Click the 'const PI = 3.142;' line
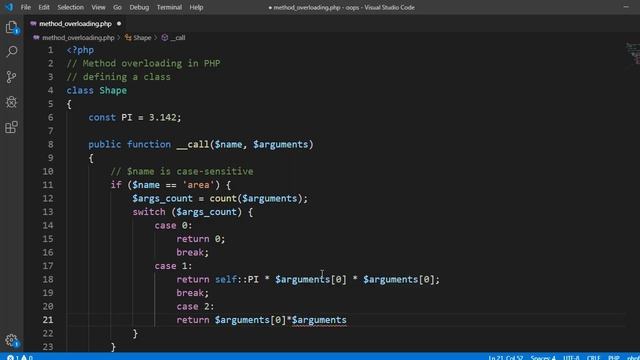The width and height of the screenshot is (640, 360). 135,118
